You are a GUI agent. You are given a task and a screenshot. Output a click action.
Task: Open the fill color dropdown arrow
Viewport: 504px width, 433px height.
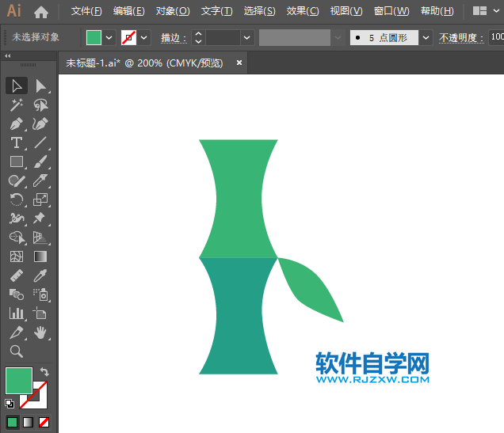pyautogui.click(x=109, y=37)
